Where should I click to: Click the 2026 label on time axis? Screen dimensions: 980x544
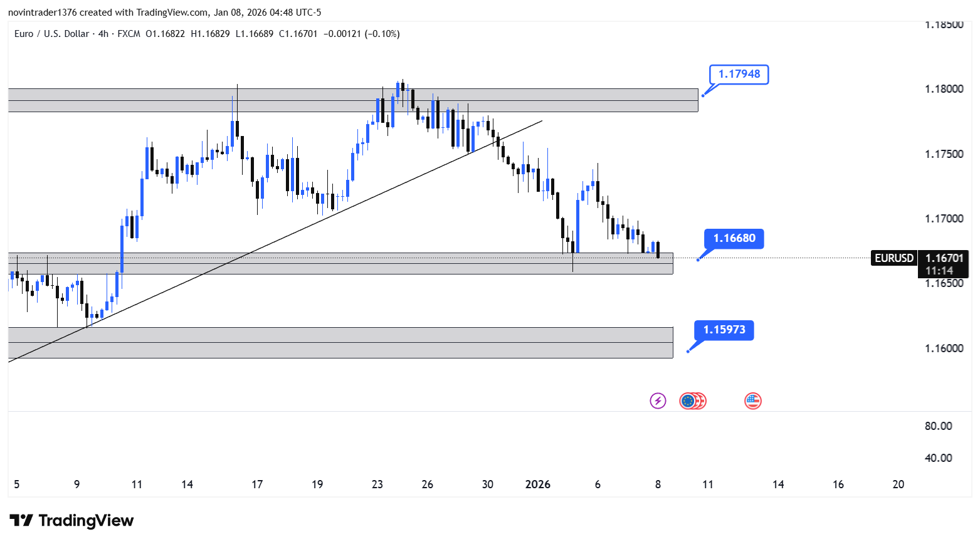(537, 484)
